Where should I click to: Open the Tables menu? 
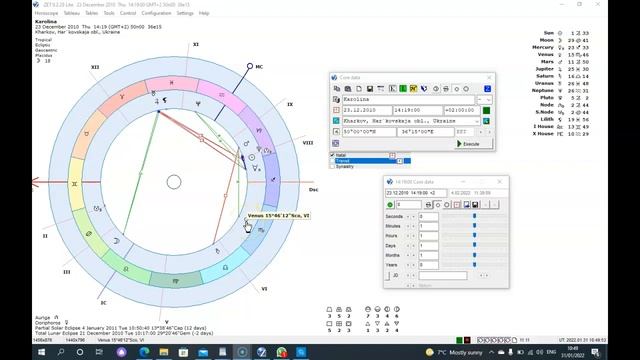91,13
